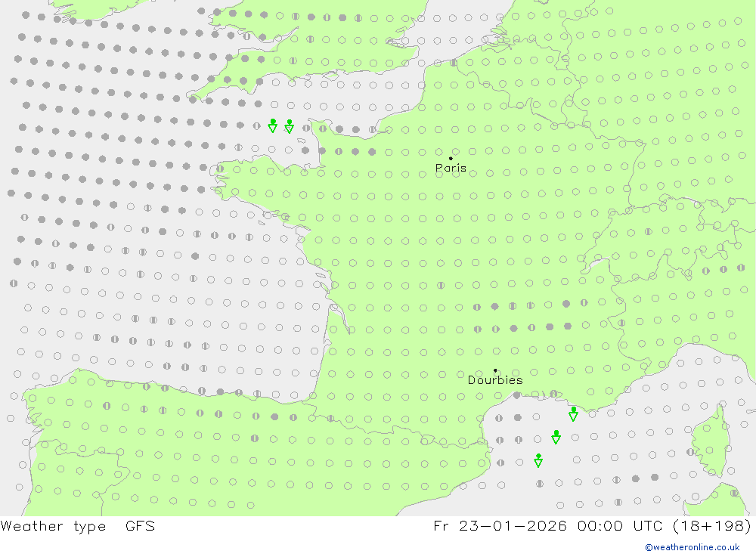Click the western green shower symbol in the English Channel
The height and width of the screenshot is (554, 756).
point(273,126)
